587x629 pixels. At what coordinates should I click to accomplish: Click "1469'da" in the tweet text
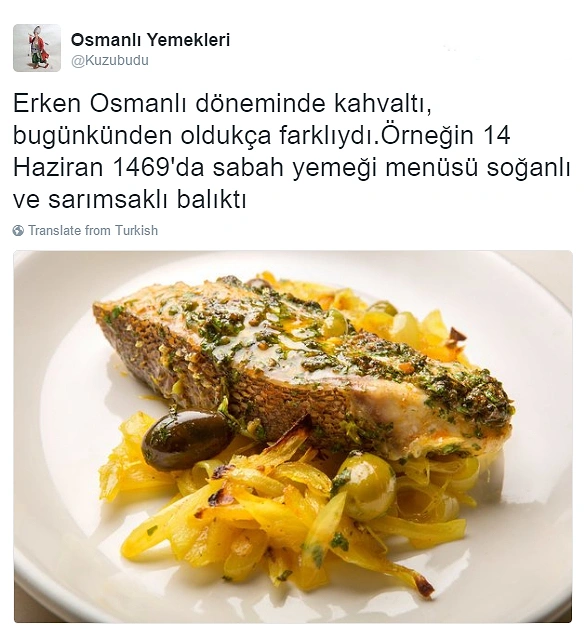(159, 168)
